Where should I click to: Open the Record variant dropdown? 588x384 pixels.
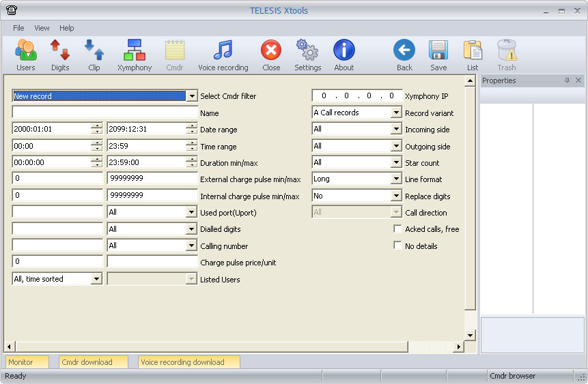pyautogui.click(x=396, y=113)
